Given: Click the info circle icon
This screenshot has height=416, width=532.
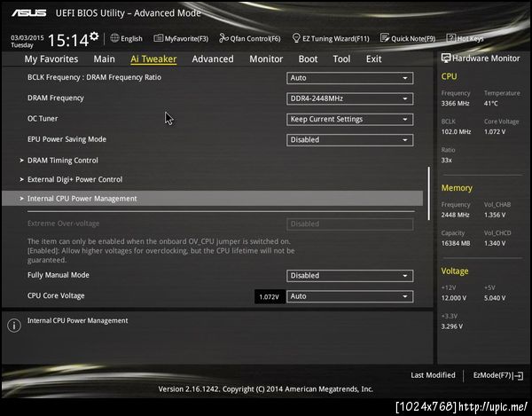Looking at the screenshot, I should point(14,326).
